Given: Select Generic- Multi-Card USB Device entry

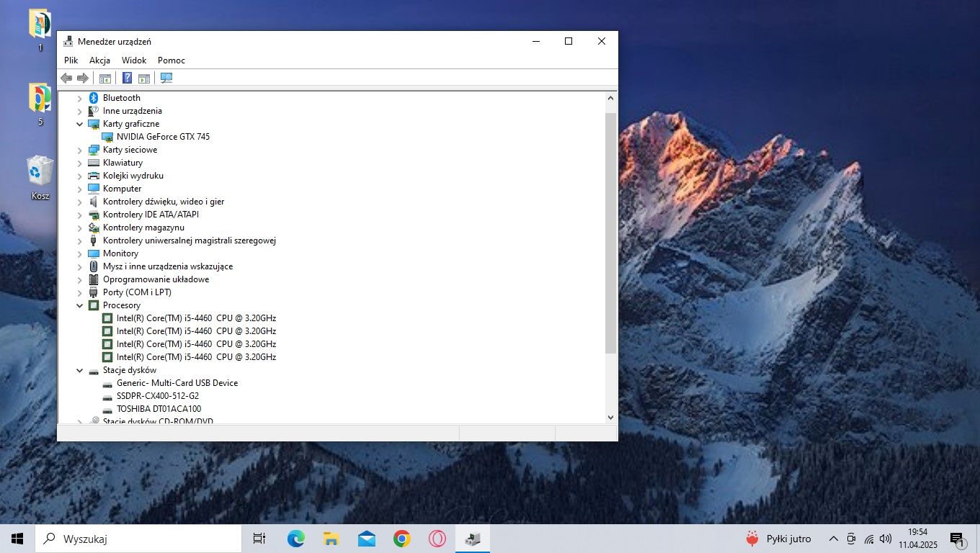Looking at the screenshot, I should [x=177, y=383].
